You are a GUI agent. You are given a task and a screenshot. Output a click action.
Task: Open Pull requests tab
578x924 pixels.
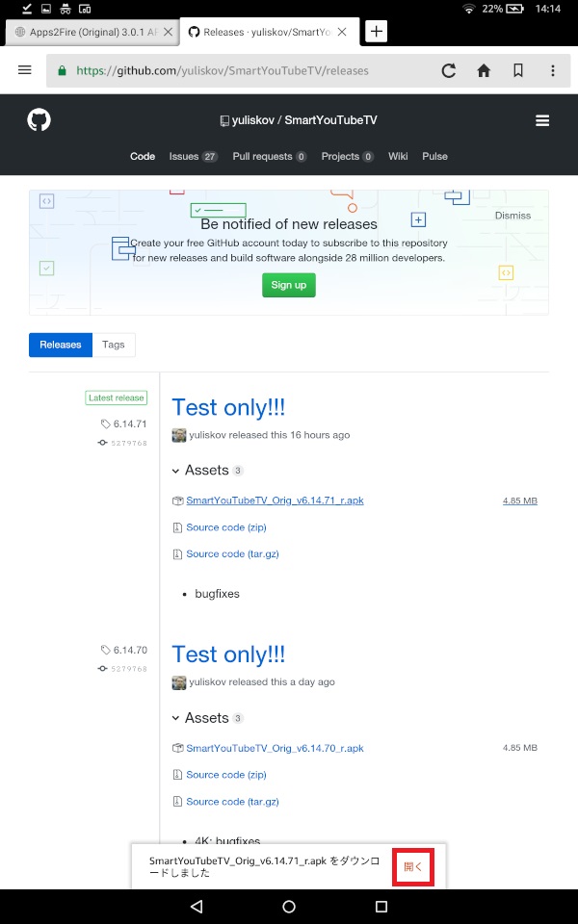pos(270,156)
